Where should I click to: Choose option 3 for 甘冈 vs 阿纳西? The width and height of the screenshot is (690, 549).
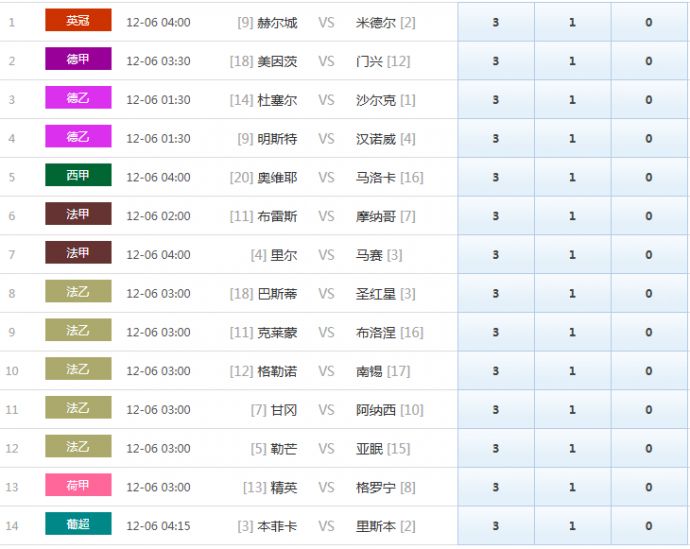click(x=496, y=410)
